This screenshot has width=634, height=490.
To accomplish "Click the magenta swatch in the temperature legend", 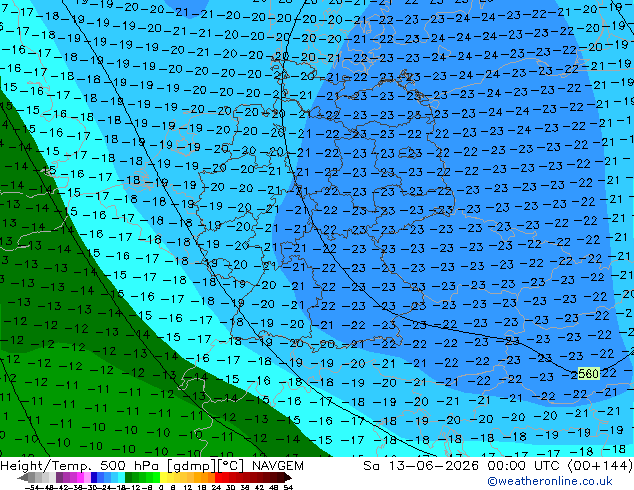I will pos(80,478).
